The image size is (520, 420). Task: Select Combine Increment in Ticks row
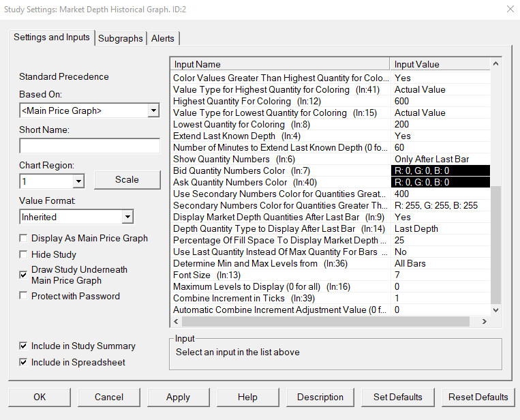pyautogui.click(x=331, y=298)
